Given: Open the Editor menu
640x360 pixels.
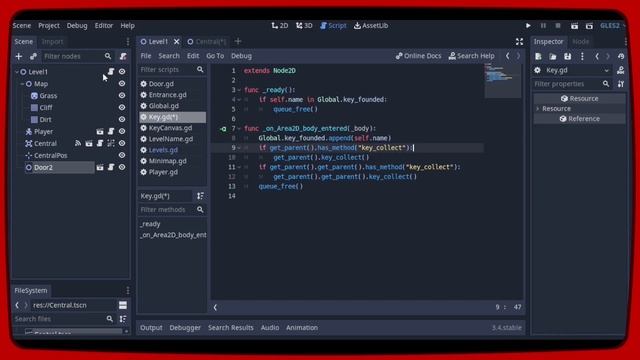Looking at the screenshot, I should (104, 26).
